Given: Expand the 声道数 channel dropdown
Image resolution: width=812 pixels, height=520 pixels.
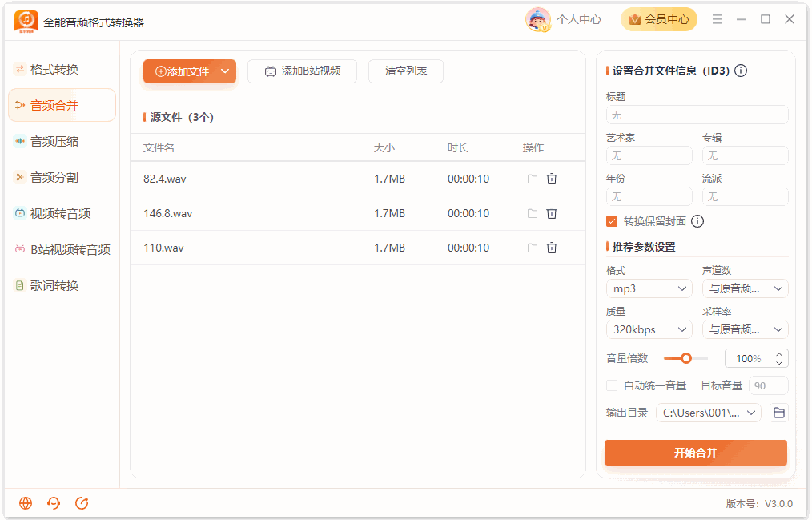Looking at the screenshot, I should pos(746,288).
